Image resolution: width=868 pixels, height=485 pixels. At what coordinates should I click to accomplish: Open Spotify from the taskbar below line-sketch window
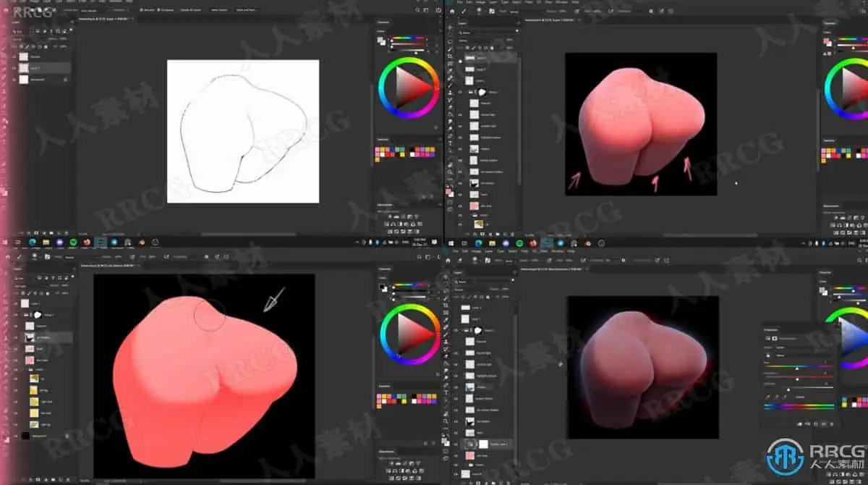(x=74, y=242)
